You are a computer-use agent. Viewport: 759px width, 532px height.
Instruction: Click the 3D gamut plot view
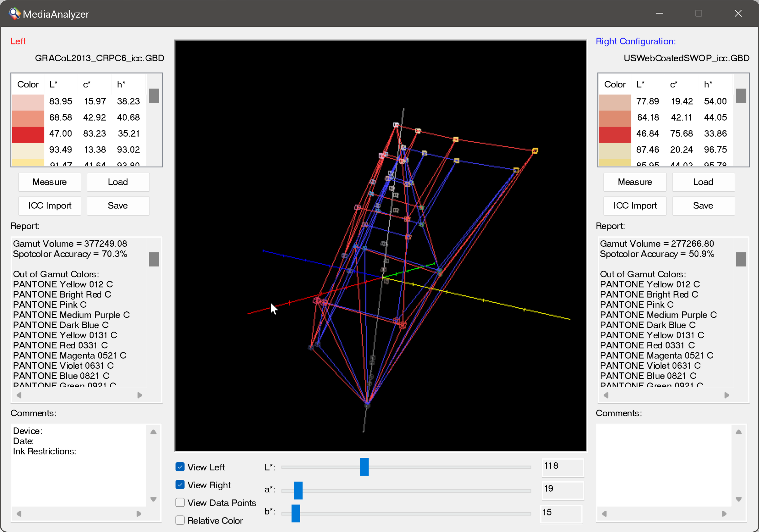click(380, 246)
